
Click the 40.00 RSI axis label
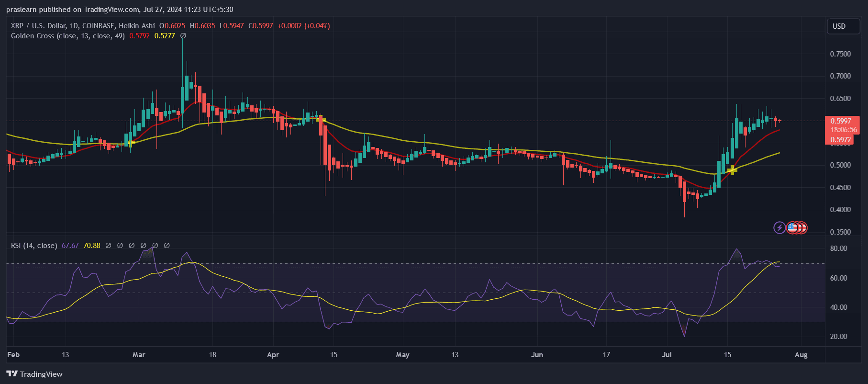[838, 307]
